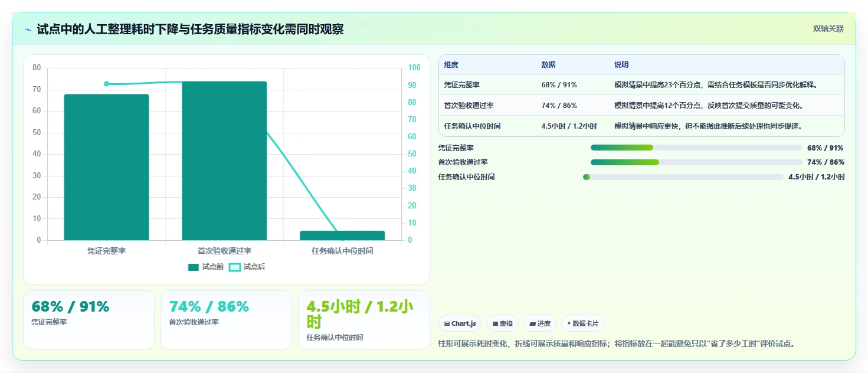Click the 凭证完整率 bar in the chart
This screenshot has width=868, height=373.
(x=106, y=167)
